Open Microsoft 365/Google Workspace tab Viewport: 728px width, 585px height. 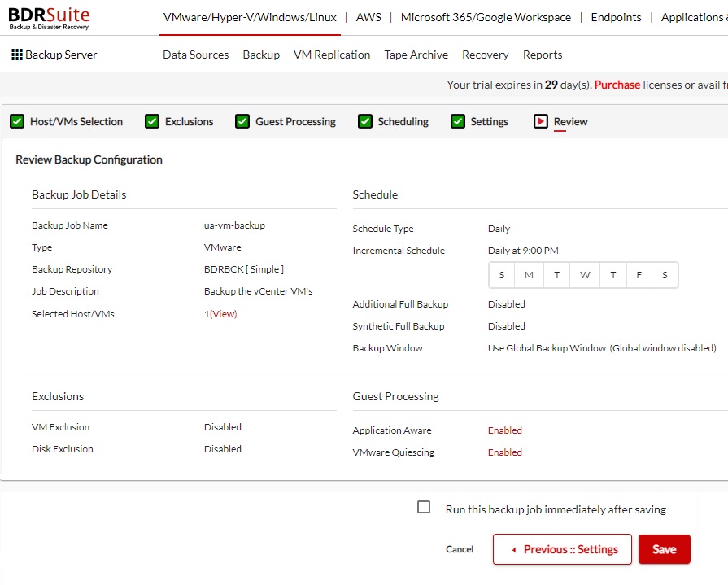tap(486, 18)
